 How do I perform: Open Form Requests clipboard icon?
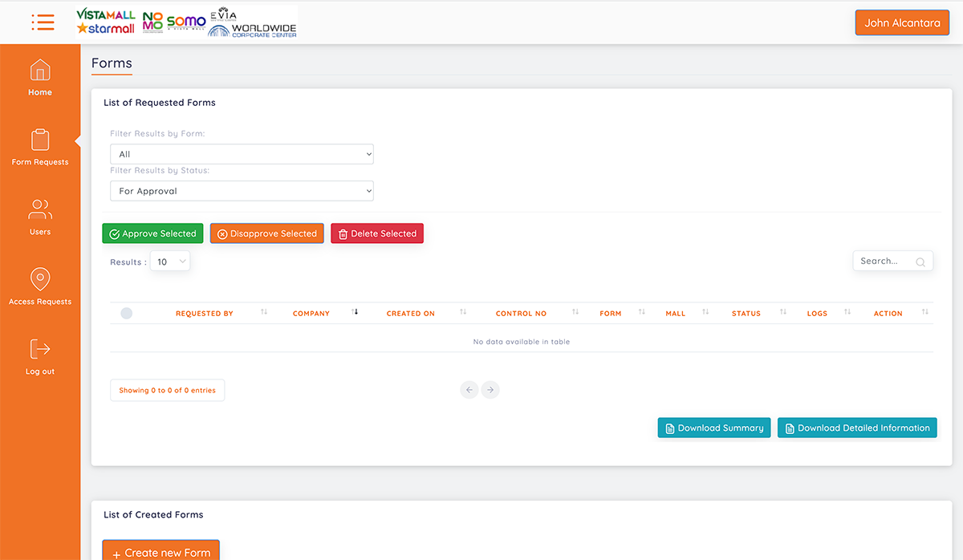40,140
